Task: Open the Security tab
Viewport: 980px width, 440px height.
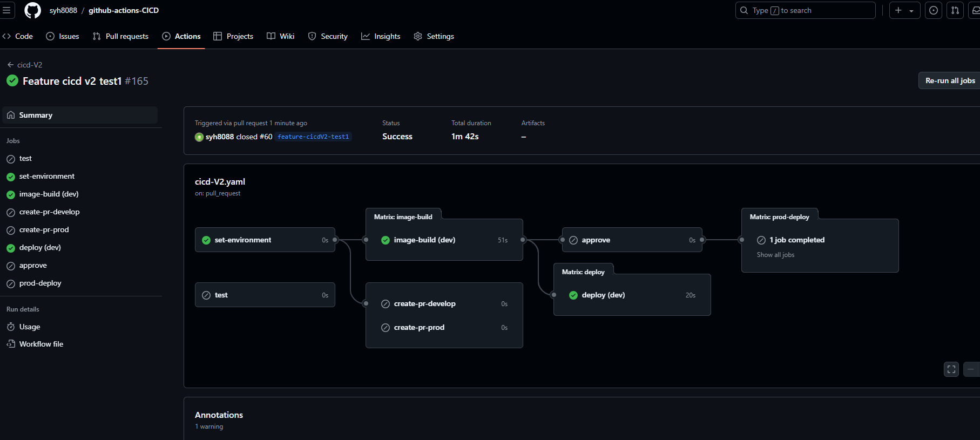Action: click(x=328, y=36)
